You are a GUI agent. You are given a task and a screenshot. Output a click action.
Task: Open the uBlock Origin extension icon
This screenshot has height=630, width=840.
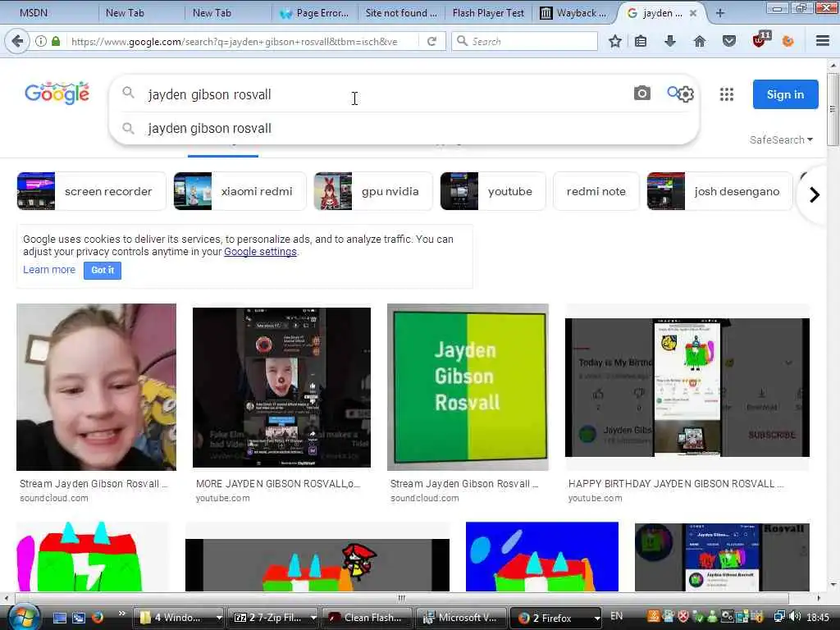[x=760, y=39]
